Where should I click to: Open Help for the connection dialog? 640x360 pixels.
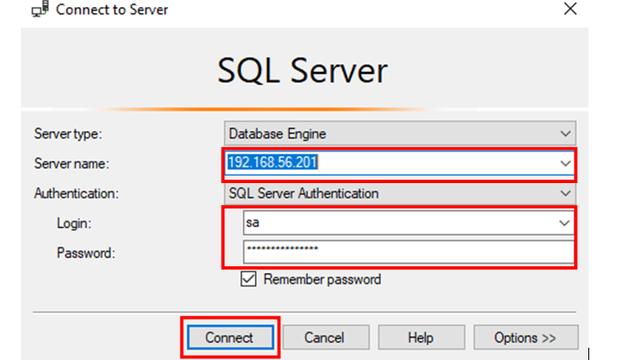point(421,338)
